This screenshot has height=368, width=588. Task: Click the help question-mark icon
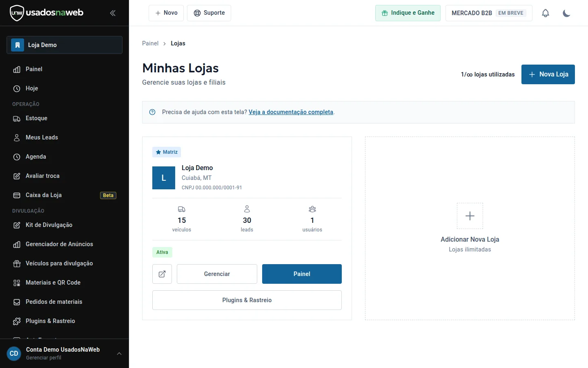tap(152, 112)
